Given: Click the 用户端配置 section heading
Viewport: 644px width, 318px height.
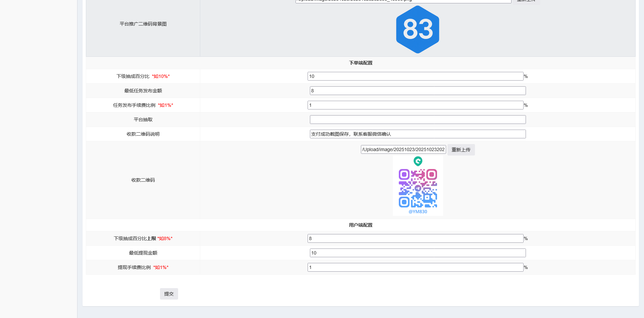Looking at the screenshot, I should coord(361,225).
